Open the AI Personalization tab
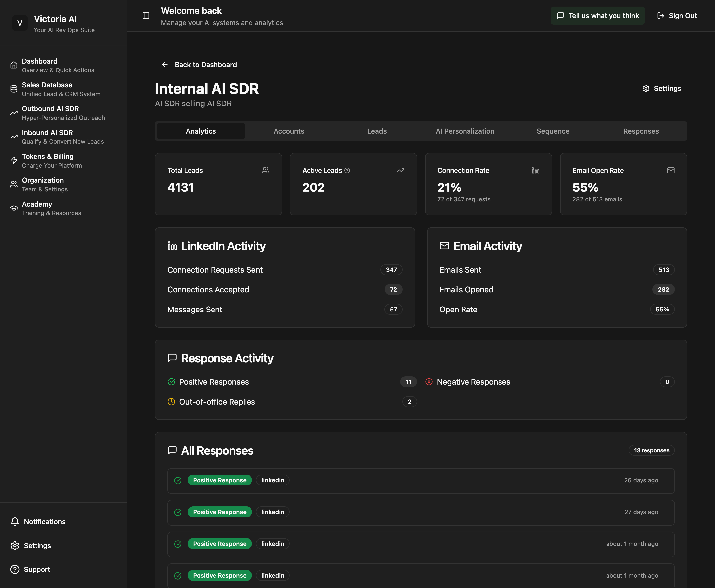 (x=465, y=131)
